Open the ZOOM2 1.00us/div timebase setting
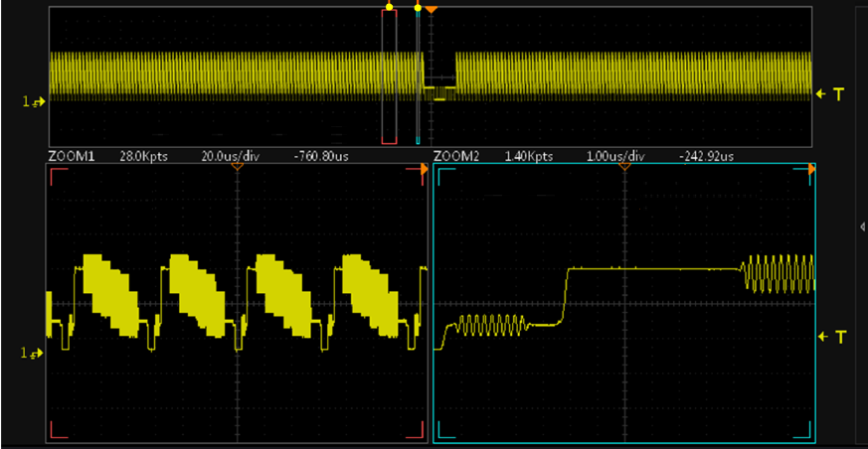The width and height of the screenshot is (868, 449). (x=616, y=157)
